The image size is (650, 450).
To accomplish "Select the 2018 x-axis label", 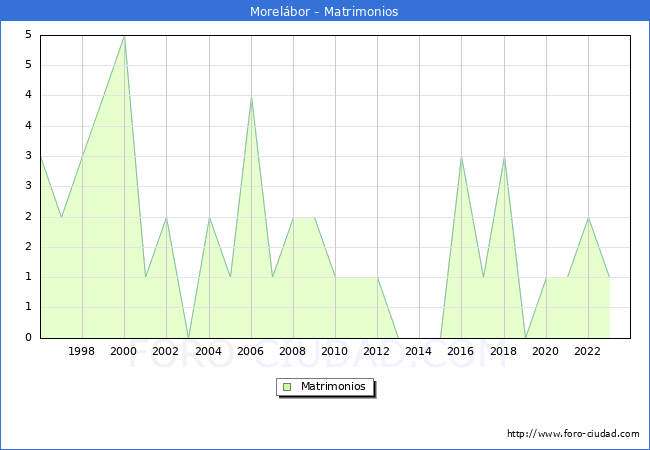I will click(x=503, y=351).
